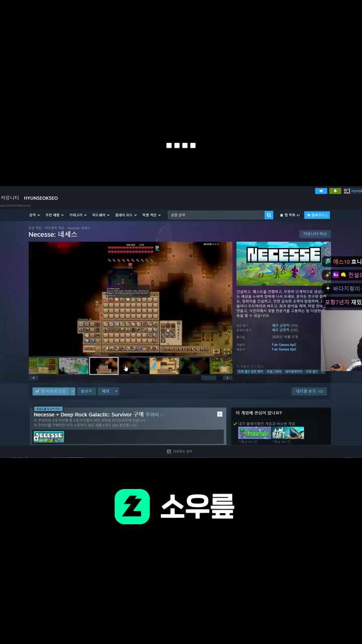Click the fullscreen toggle on media viewer
The image size is (362, 644).
click(227, 351)
